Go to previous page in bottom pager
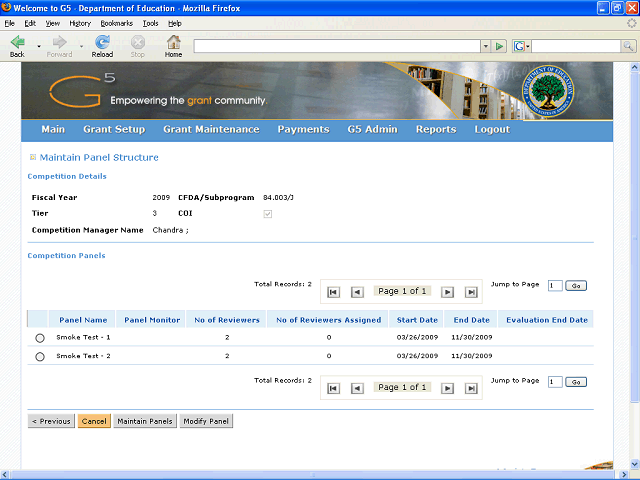The height and width of the screenshot is (480, 640). click(x=357, y=388)
